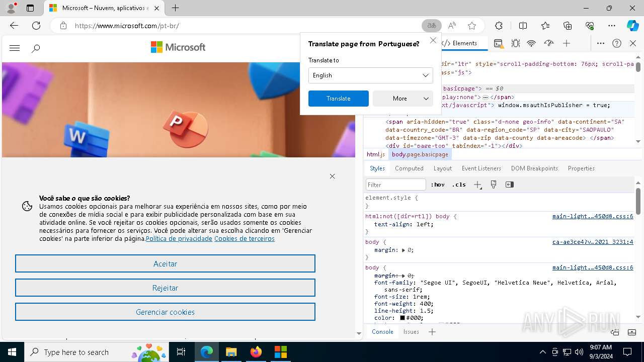Open the Computed tab
This screenshot has width=644, height=362.
click(409, 168)
